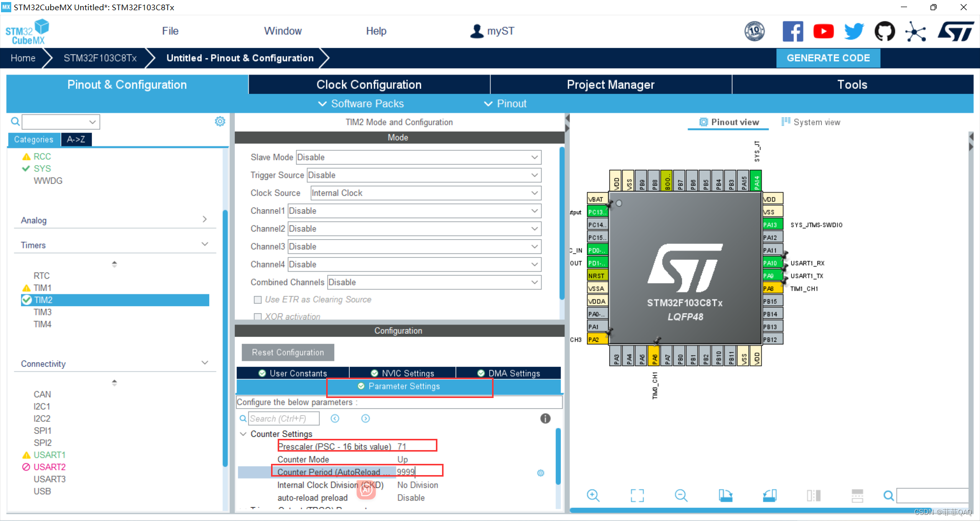Screen dimensions: 980x521
Task: Open the Software Packs menu
Action: click(361, 104)
